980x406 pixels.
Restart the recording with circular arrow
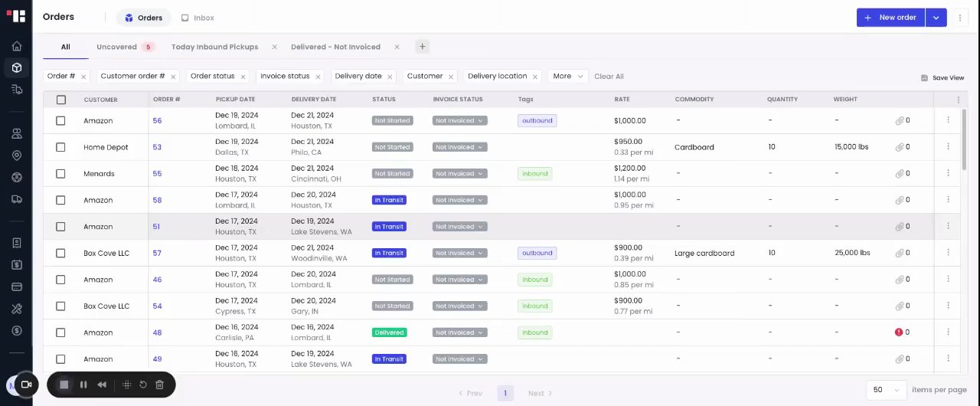click(142, 385)
